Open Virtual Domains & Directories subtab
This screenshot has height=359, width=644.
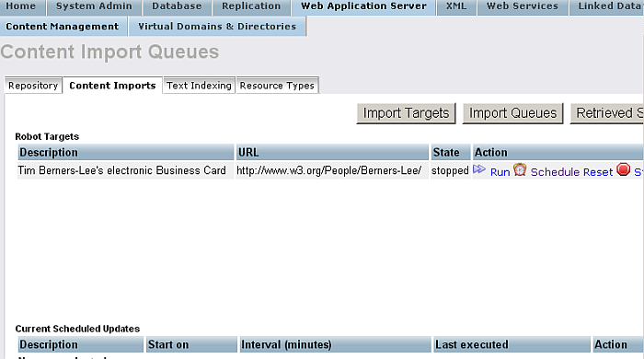coord(217,27)
